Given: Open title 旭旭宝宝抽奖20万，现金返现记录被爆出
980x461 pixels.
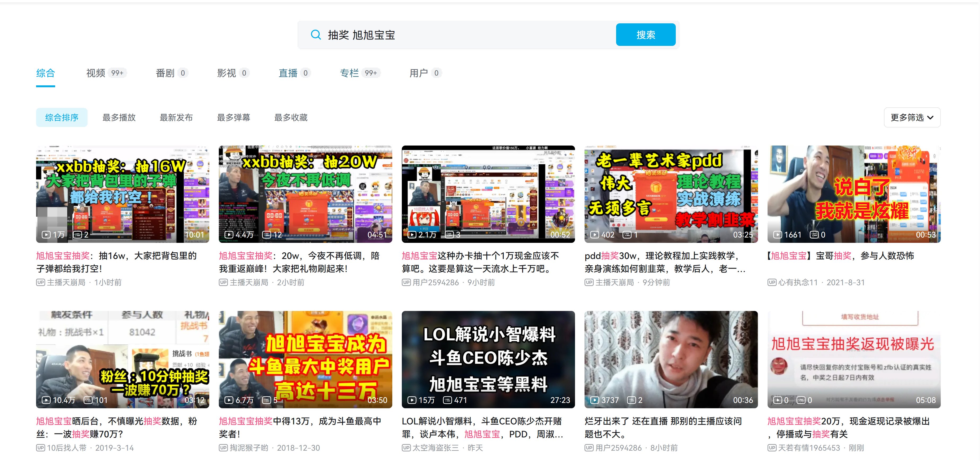Looking at the screenshot, I should tap(849, 428).
